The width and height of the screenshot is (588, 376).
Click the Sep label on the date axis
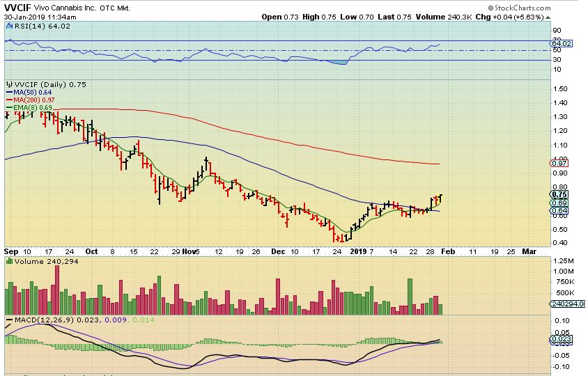[11, 251]
